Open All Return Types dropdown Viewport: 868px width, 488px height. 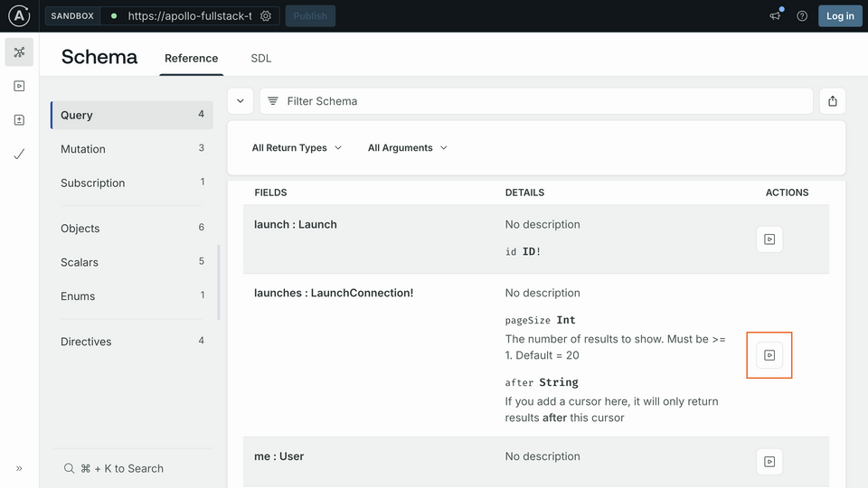point(297,147)
